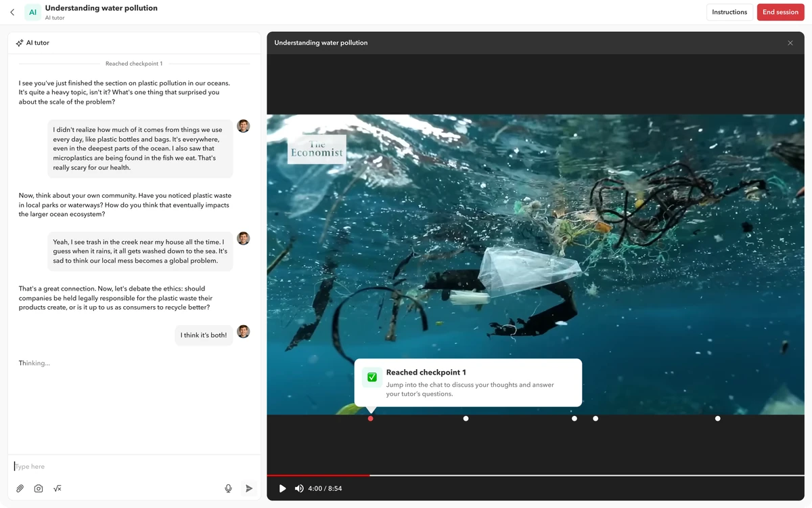Click the tutor message about plastic pollution in oceans
This screenshot has height=508, width=812.
(x=125, y=93)
